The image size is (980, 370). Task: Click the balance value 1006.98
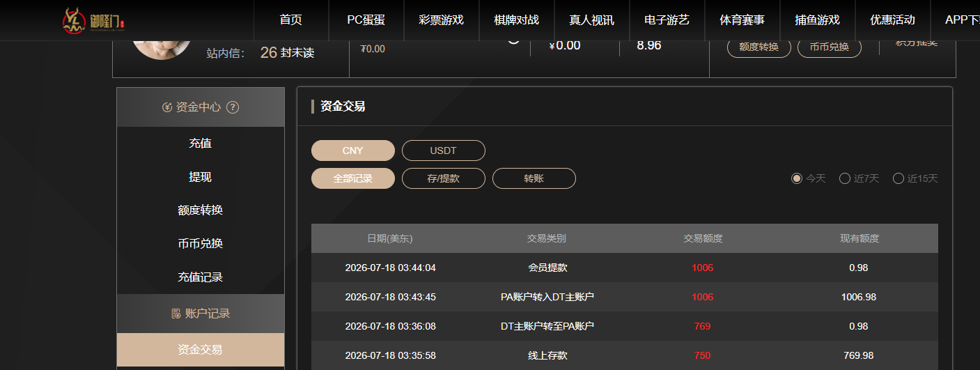pyautogui.click(x=859, y=297)
